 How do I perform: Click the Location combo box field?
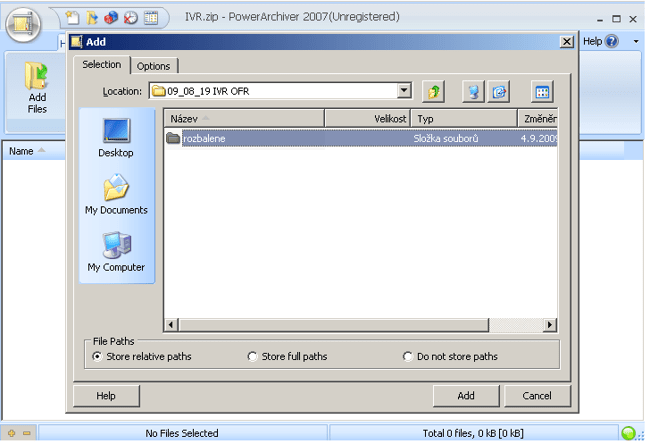[280, 91]
